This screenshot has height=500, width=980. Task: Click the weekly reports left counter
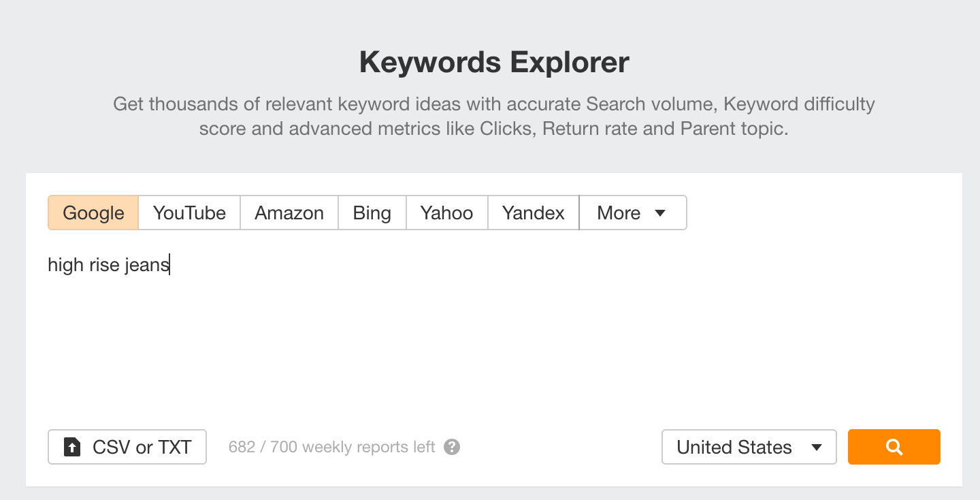click(x=331, y=448)
